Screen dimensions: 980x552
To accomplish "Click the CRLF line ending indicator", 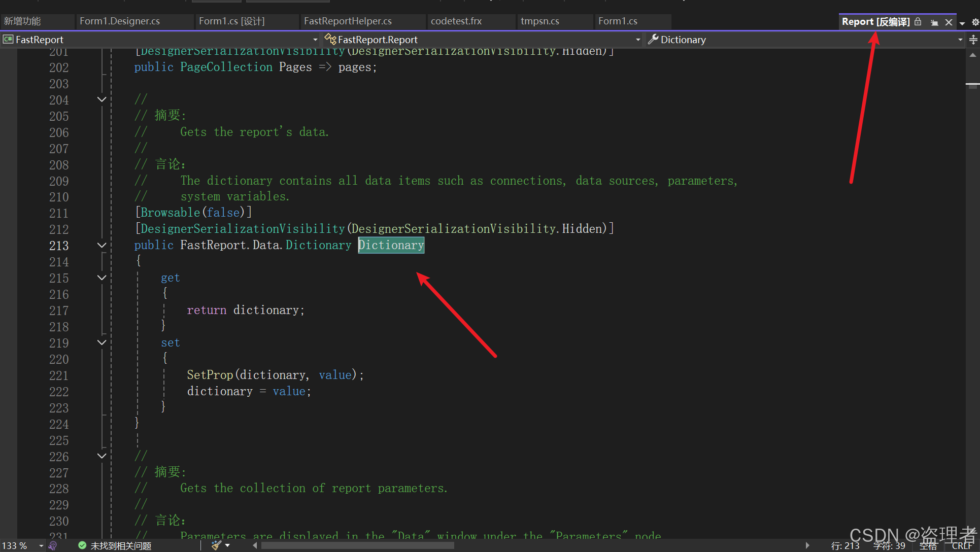I will click(963, 545).
